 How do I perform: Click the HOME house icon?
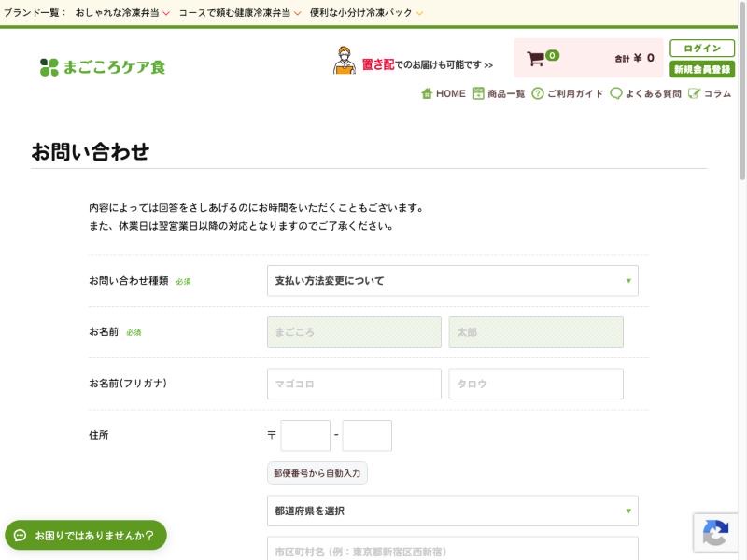tap(427, 93)
